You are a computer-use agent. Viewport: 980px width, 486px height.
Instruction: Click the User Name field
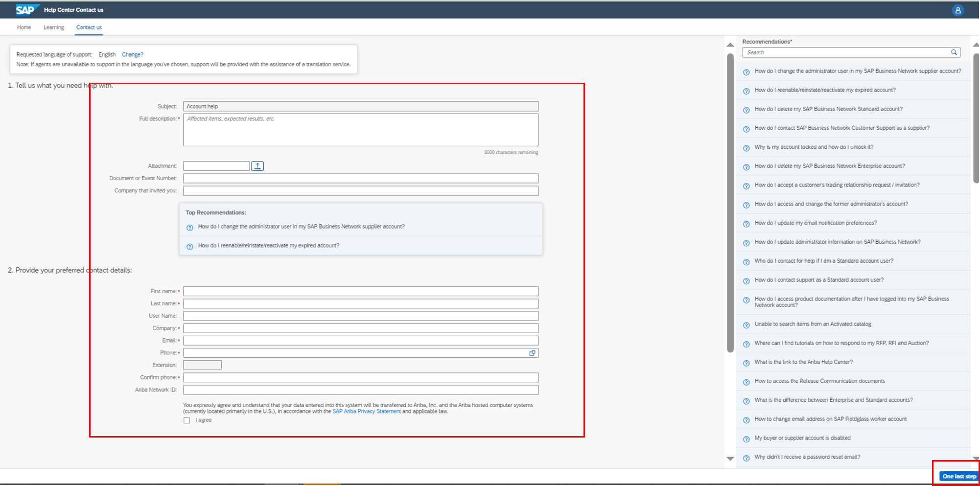click(361, 316)
